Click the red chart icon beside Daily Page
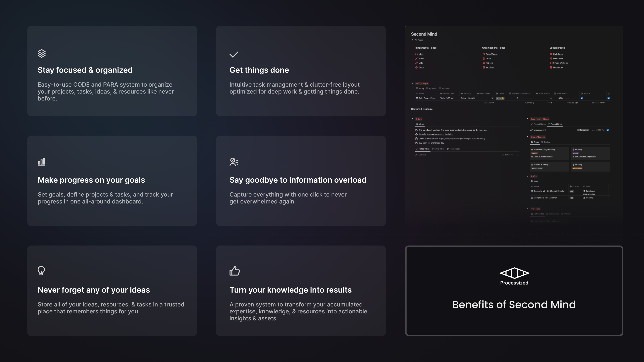The image size is (644, 362). pos(551,54)
